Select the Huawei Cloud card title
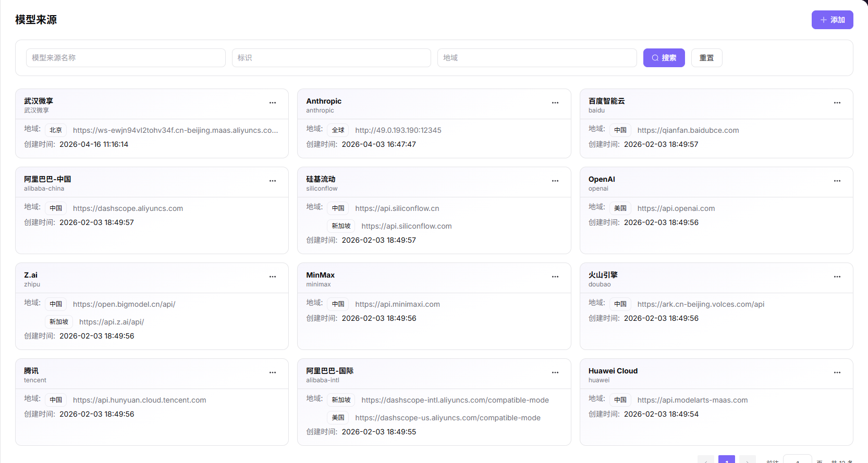The width and height of the screenshot is (868, 463). pyautogui.click(x=613, y=371)
